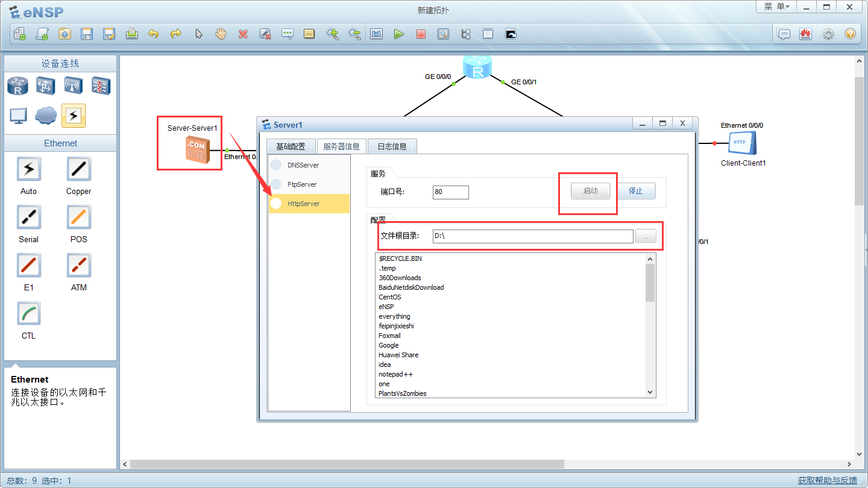Pick the Serial cable connection

28,217
